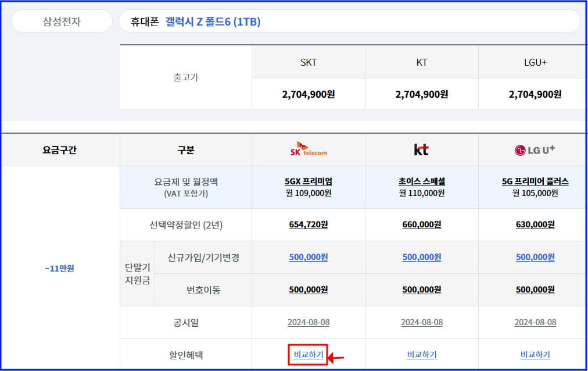This screenshot has width=588, height=371.
Task: Open LGU+ announcement date 2024-08-08
Action: tap(535, 322)
